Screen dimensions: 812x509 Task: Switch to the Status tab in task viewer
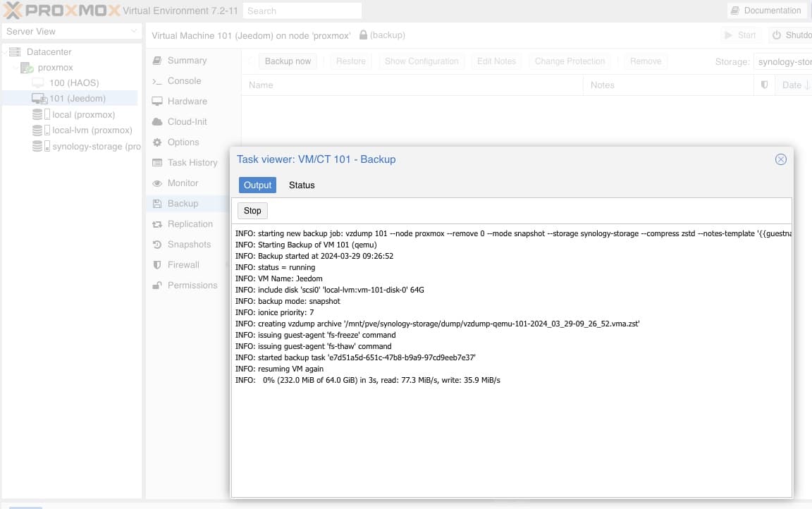coord(302,185)
